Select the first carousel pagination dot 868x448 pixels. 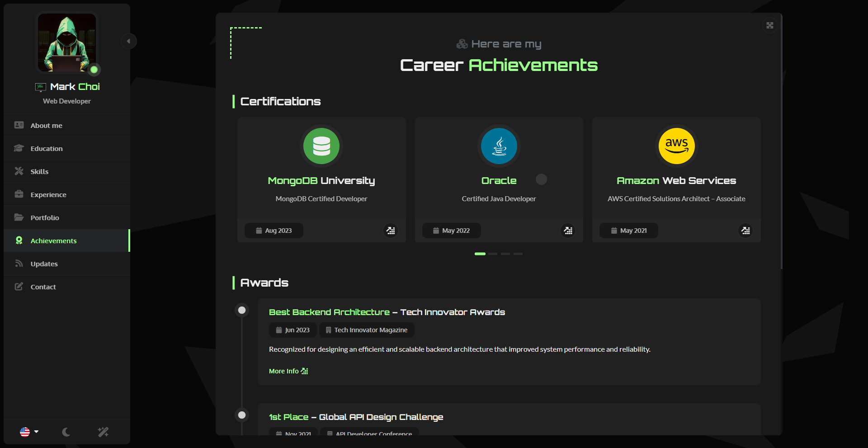[480, 254]
